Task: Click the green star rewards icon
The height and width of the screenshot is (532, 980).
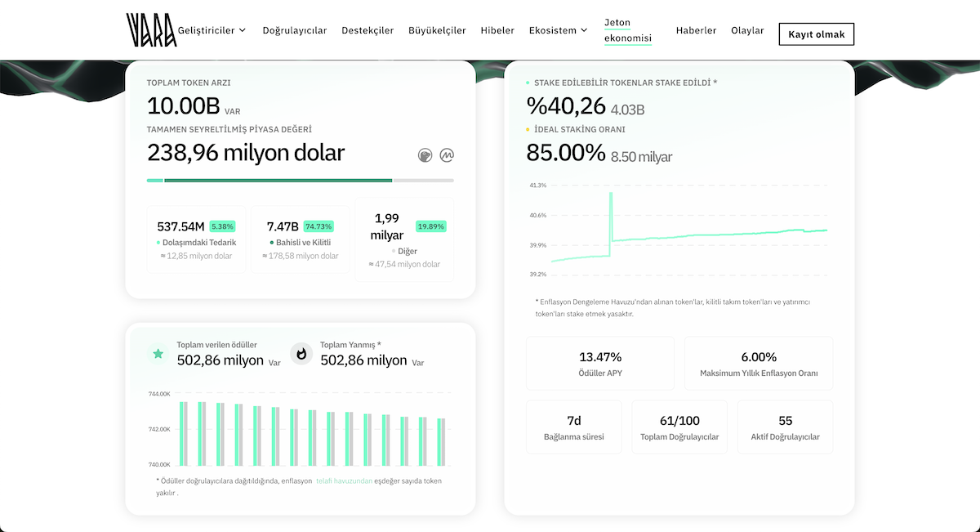Action: pyautogui.click(x=158, y=354)
